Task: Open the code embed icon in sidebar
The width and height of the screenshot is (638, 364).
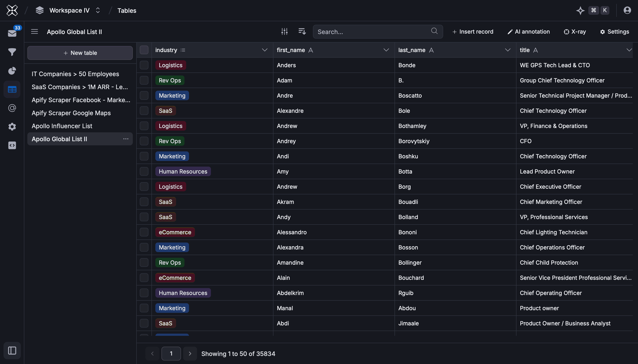Action: tap(12, 145)
